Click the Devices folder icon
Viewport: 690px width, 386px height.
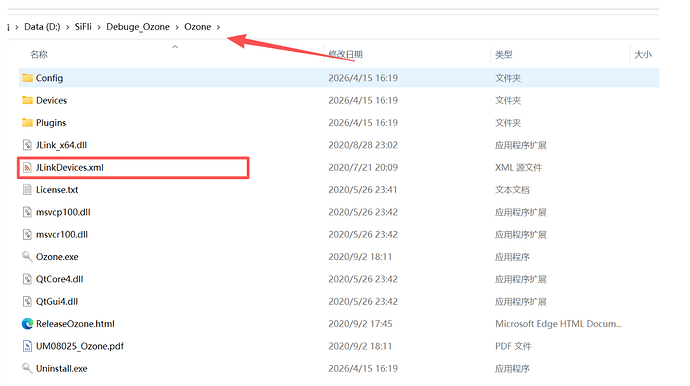pos(27,100)
